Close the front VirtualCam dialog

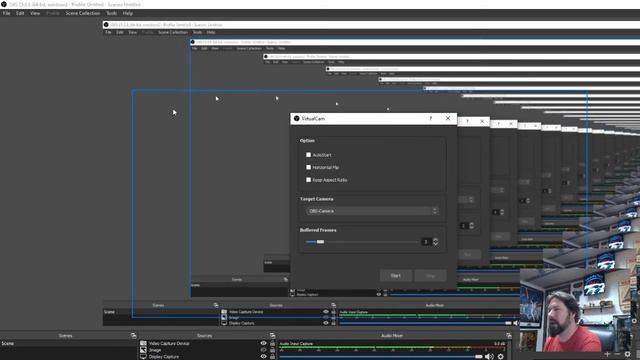448,118
